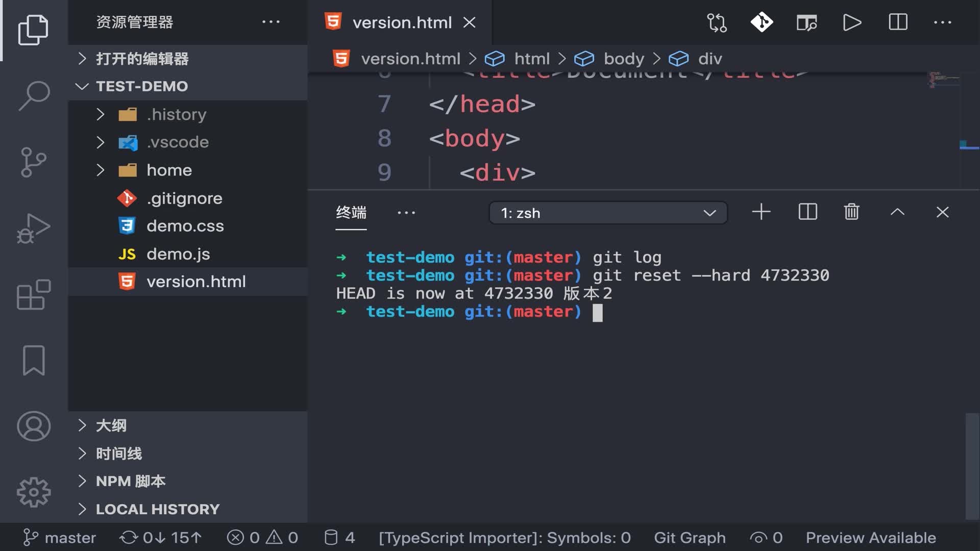Toggle the watch count in status bar
980x551 pixels.
click(766, 538)
